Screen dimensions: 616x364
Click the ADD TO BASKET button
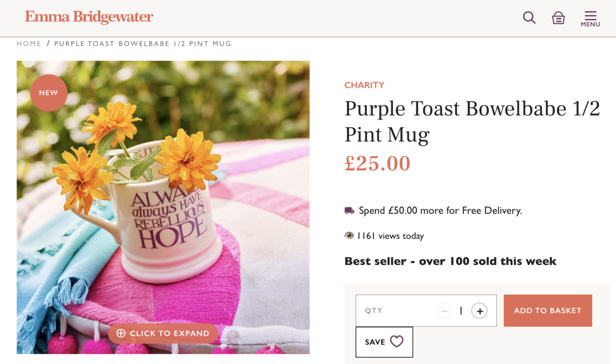pos(548,311)
